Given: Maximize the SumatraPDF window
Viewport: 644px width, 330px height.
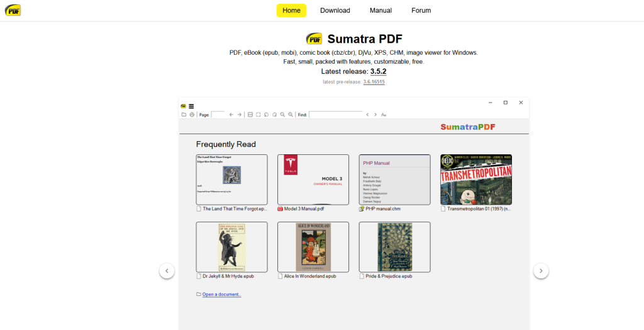Looking at the screenshot, I should (x=506, y=103).
